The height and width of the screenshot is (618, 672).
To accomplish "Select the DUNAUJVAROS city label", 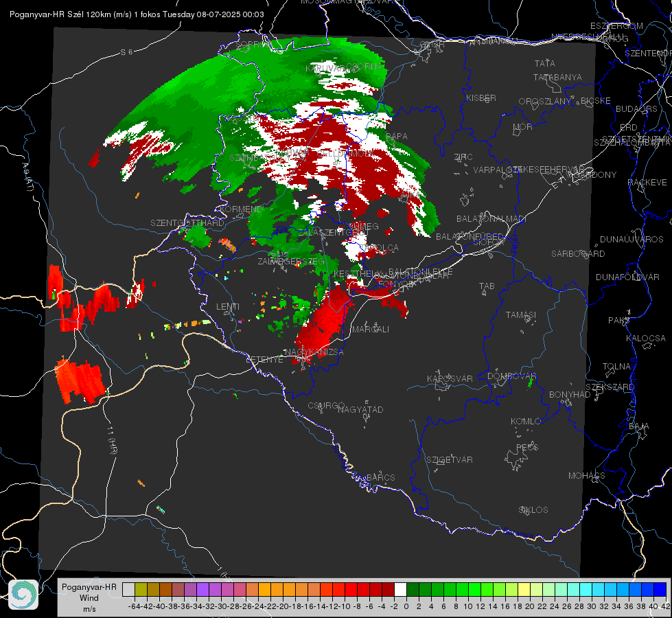I will [x=632, y=240].
